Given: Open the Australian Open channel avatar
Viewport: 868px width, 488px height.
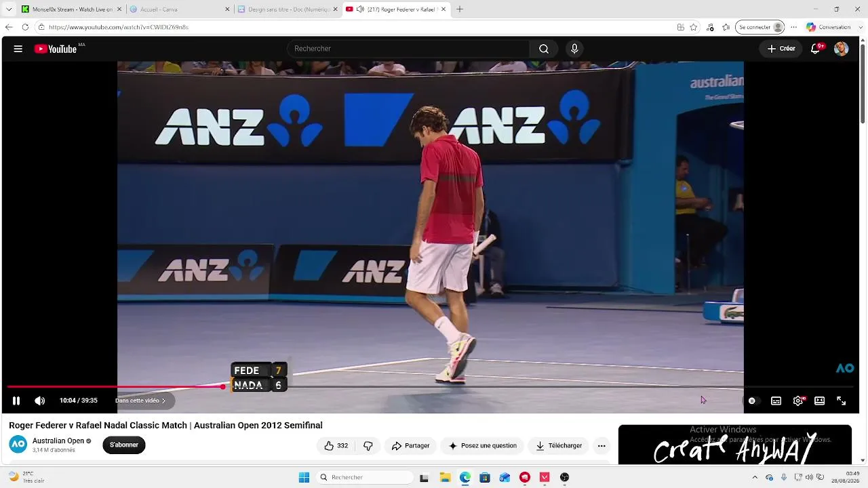Looking at the screenshot, I should click(x=18, y=445).
